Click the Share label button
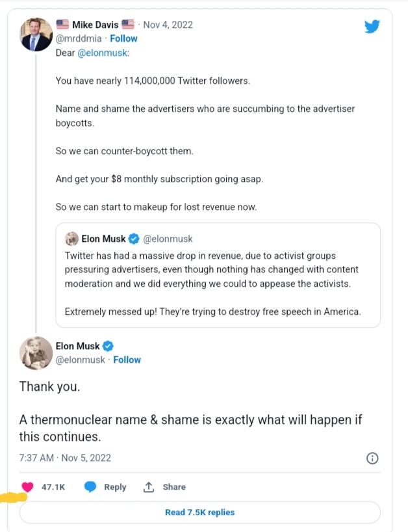The width and height of the screenshot is (408, 532). click(174, 486)
